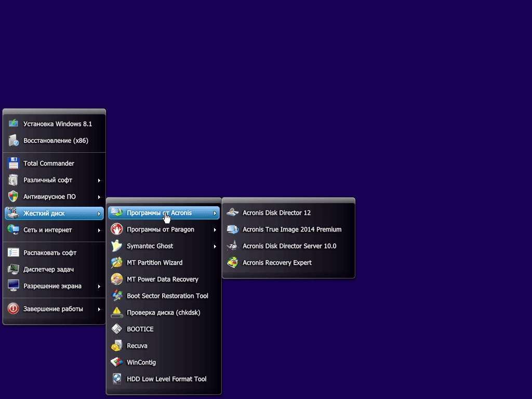Screen dimensions: 532x399
Task: Open MT Partition Wizard entry
Action: (x=164, y=262)
